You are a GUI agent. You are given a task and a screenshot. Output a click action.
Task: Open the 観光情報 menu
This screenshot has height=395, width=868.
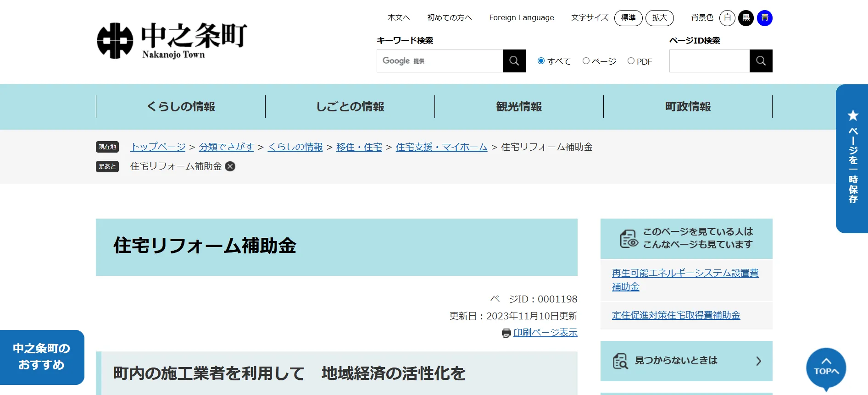click(x=519, y=107)
